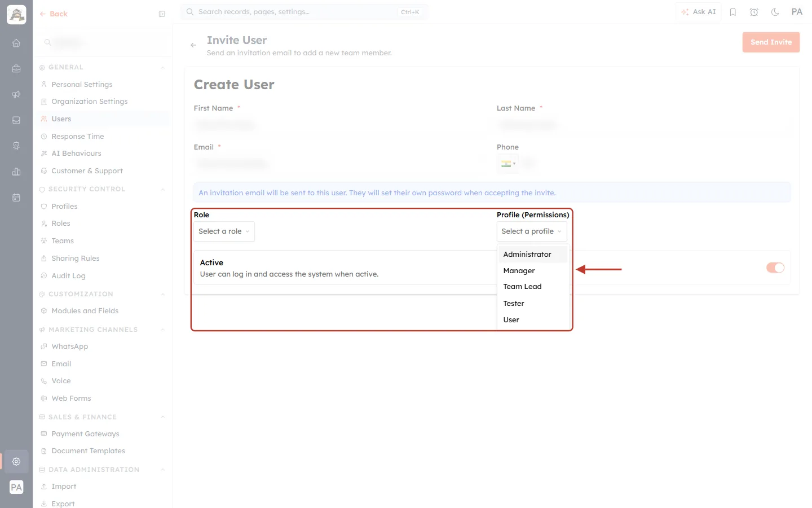Image resolution: width=812 pixels, height=508 pixels.
Task: Click the back arrow beside Invite User
Action: click(193, 45)
